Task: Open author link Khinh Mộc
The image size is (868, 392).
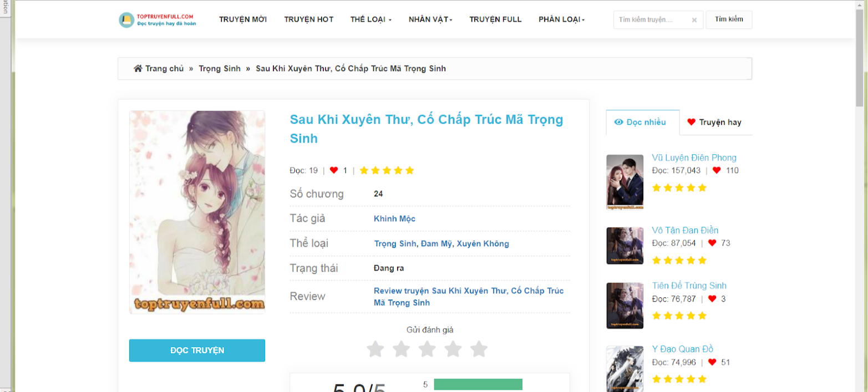Action: pos(394,219)
